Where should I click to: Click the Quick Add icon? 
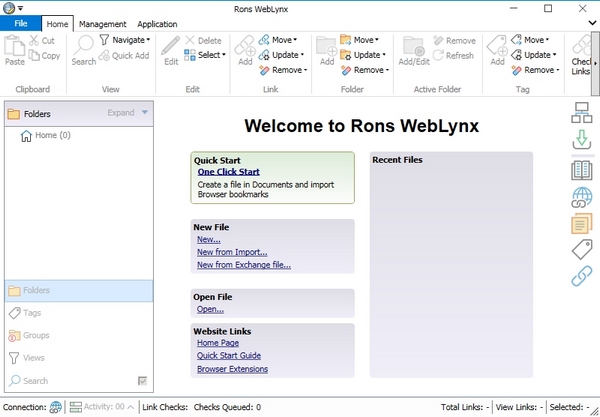coord(104,55)
